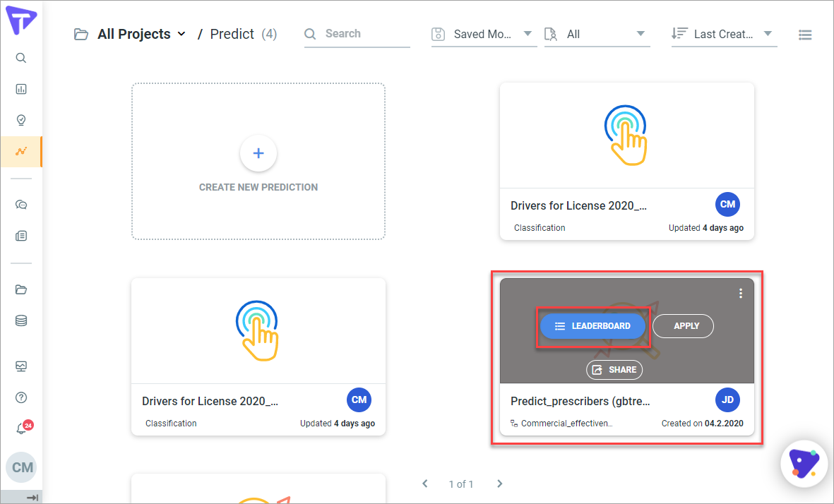This screenshot has height=504, width=834.
Task: Open the database datasets sidebar icon
Action: point(21,320)
